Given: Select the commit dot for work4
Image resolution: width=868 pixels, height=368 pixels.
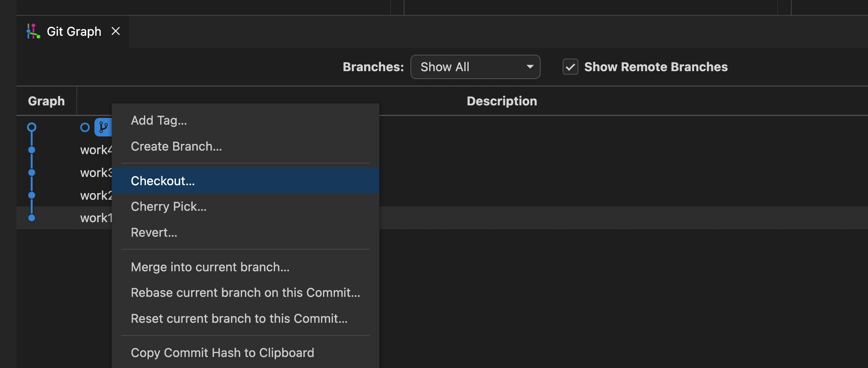Looking at the screenshot, I should click(x=31, y=150).
